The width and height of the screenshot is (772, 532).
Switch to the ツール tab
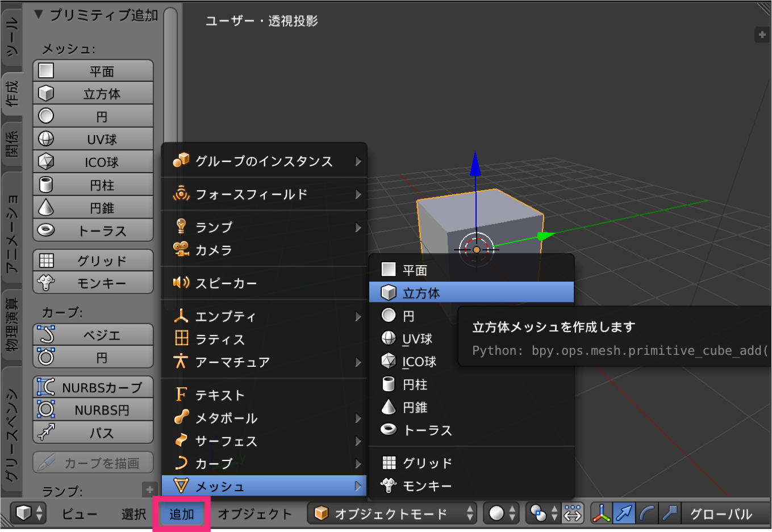12,37
